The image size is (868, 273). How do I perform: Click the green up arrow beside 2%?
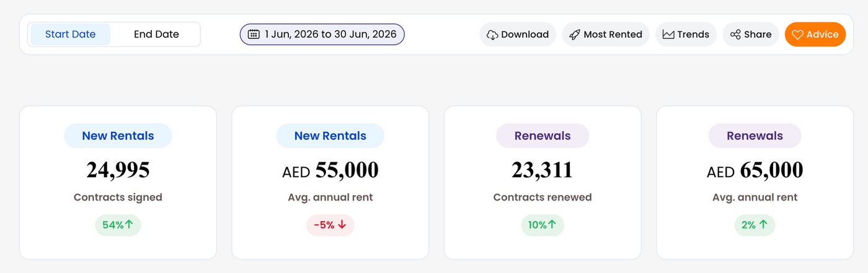coord(763,225)
